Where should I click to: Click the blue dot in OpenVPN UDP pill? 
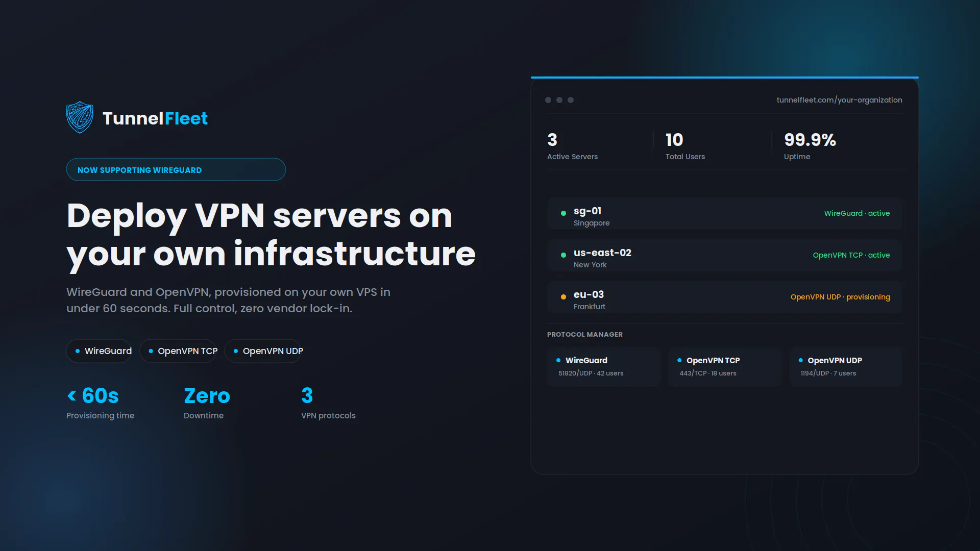point(236,351)
